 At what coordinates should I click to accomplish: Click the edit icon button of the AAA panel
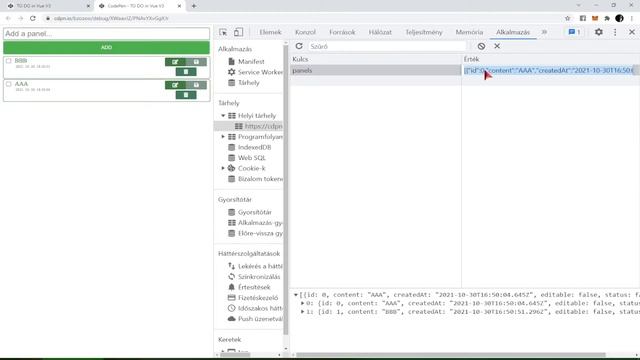pyautogui.click(x=175, y=85)
